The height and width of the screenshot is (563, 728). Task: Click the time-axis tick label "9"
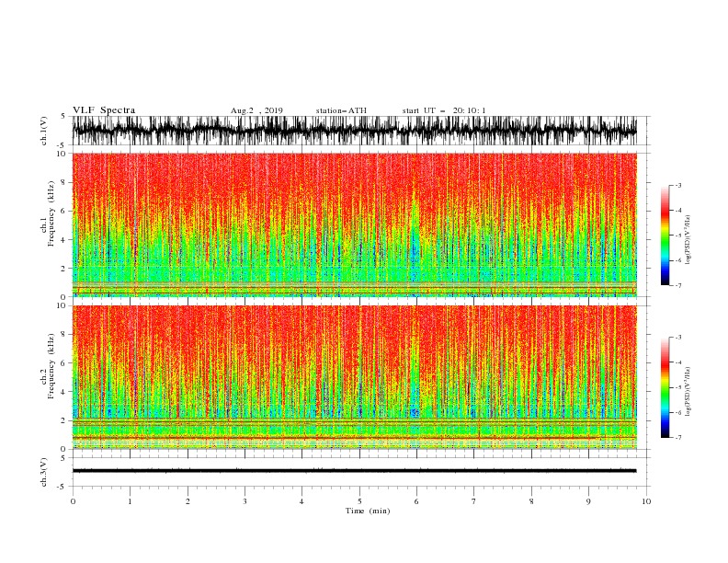coord(588,501)
